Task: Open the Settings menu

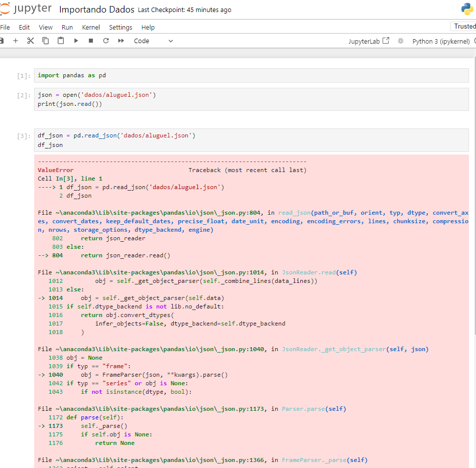Action: tap(121, 27)
